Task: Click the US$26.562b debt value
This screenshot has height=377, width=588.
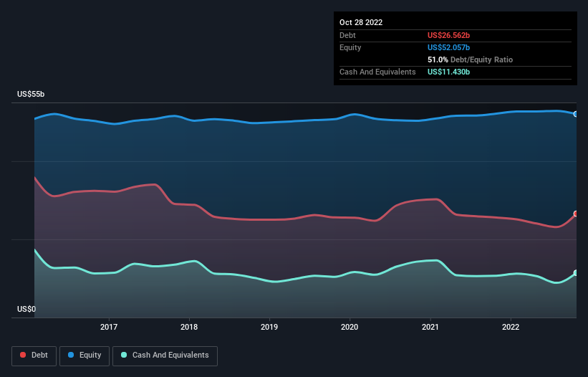Action: pyautogui.click(x=448, y=35)
